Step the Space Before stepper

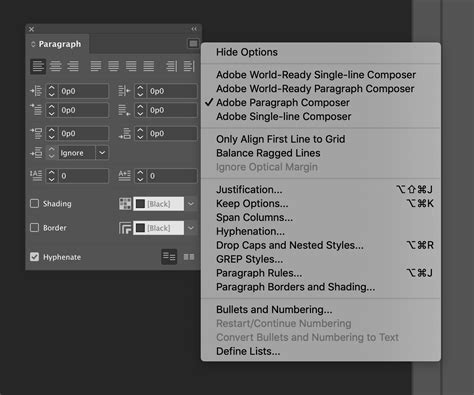(x=51, y=133)
